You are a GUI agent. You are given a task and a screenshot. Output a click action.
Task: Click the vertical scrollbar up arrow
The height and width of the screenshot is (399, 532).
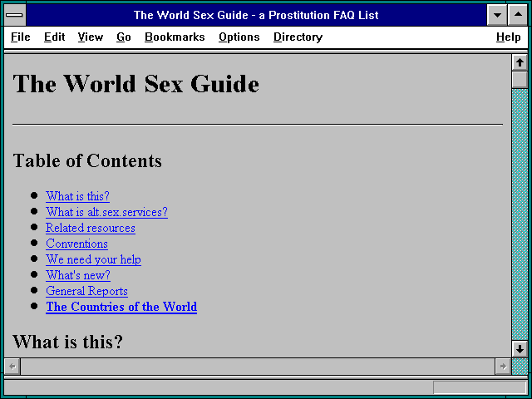(x=520, y=62)
